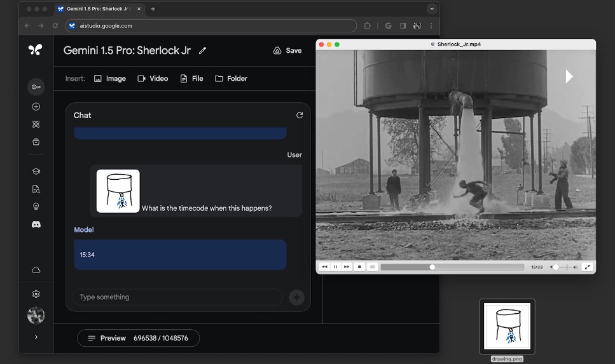Viewport: 615px width, 364px height.
Task: Open the atom-shaped sidebar icon
Action: pos(36,125)
